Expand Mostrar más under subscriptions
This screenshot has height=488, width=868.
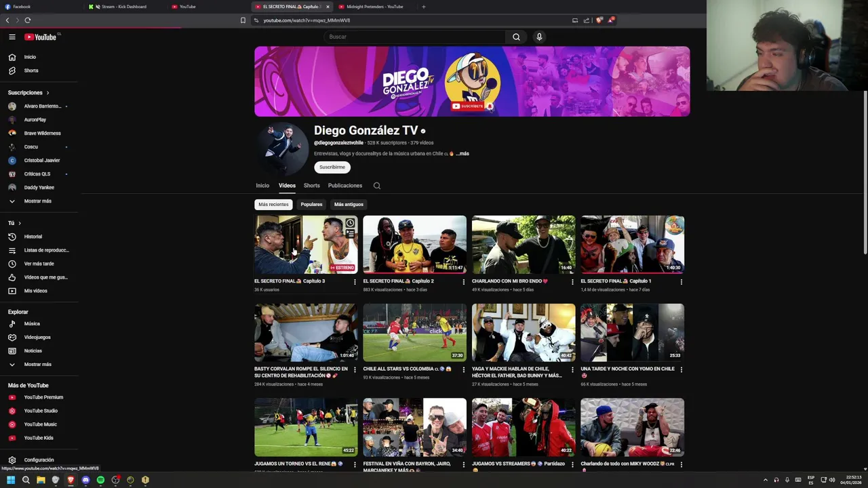[39, 201]
